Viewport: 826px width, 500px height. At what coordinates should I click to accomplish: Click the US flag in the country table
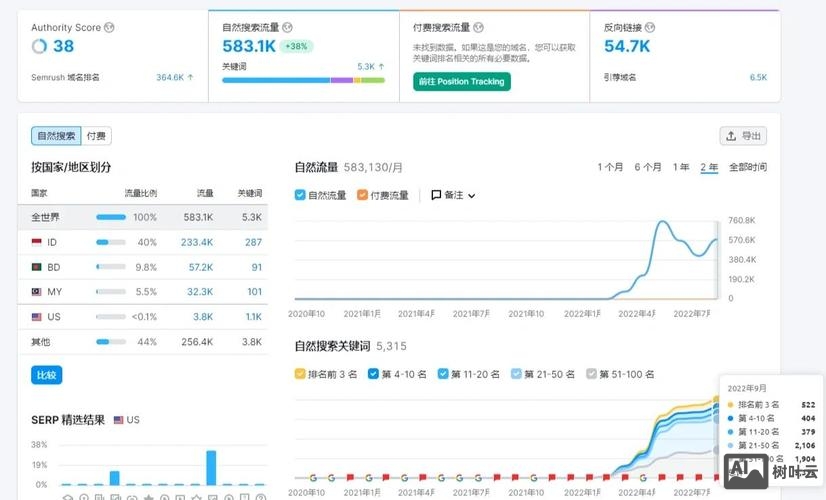36,317
